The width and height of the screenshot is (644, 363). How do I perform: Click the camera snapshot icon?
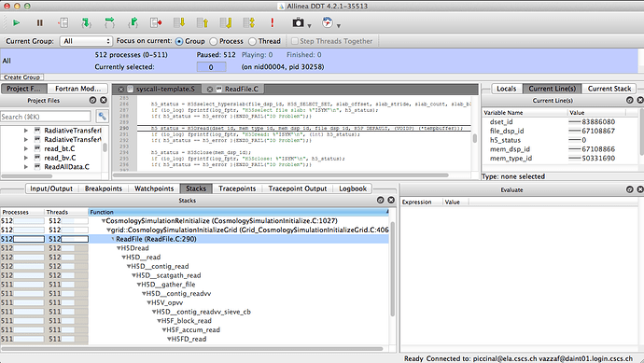point(298,23)
